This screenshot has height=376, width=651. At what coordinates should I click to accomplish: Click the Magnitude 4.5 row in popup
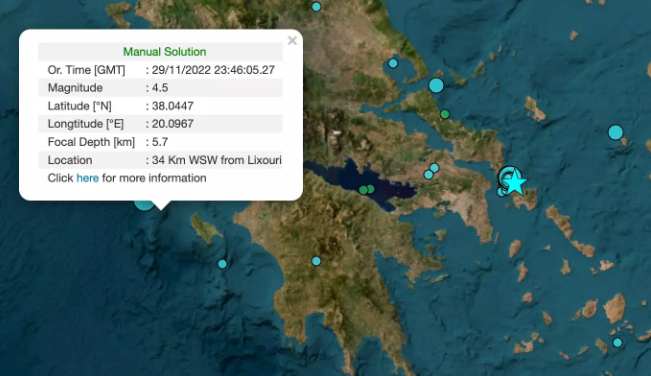click(160, 88)
